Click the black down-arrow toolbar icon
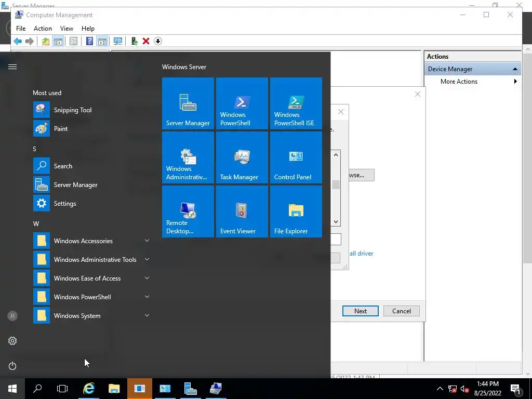The image size is (532, 399). [158, 42]
